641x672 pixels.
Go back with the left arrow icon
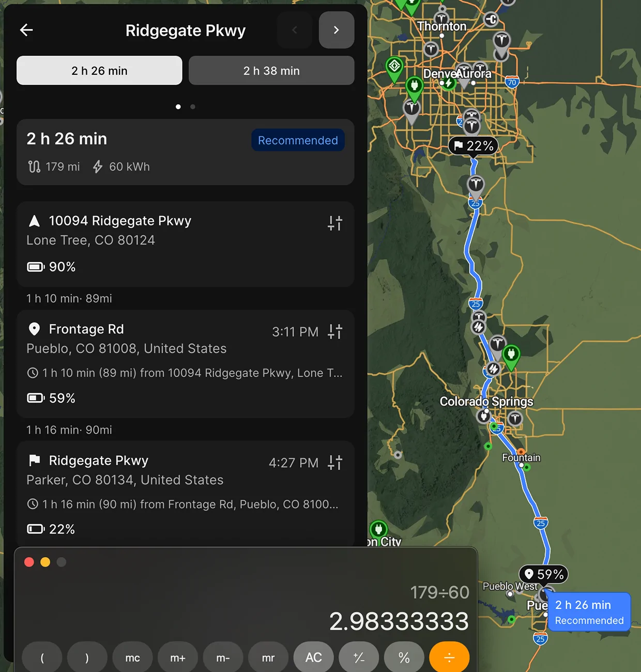26,30
